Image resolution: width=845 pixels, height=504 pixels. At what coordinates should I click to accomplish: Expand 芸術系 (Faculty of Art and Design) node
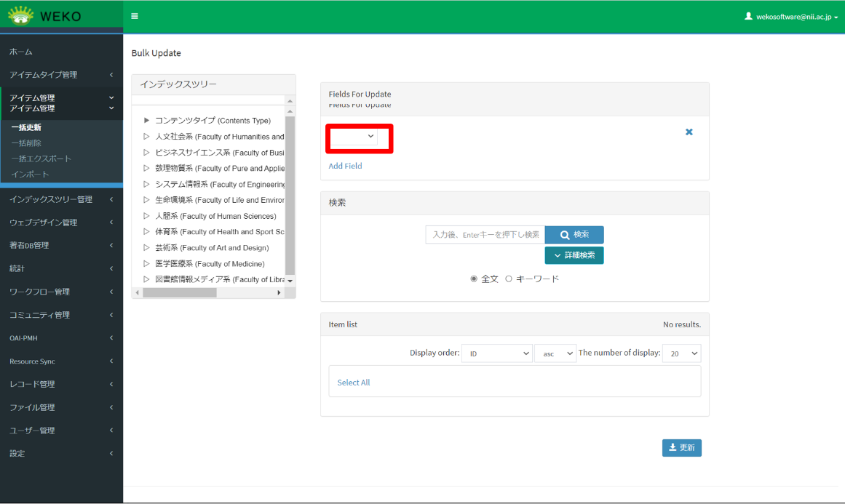pos(146,248)
